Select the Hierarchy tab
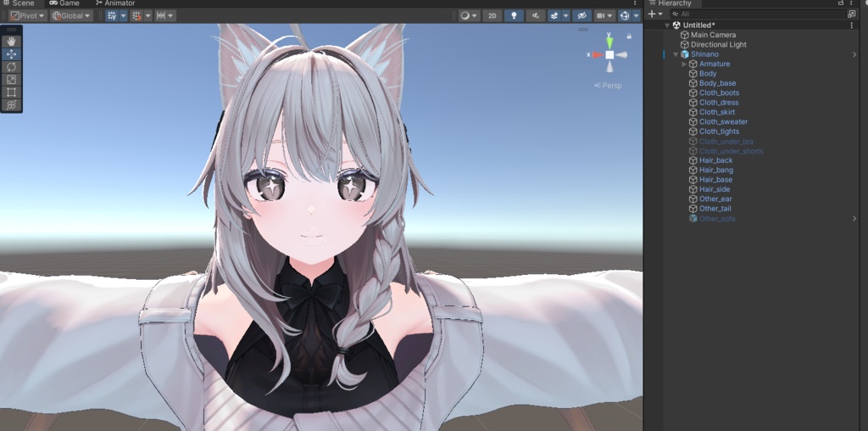Viewport: 868px width, 431px height. [670, 3]
